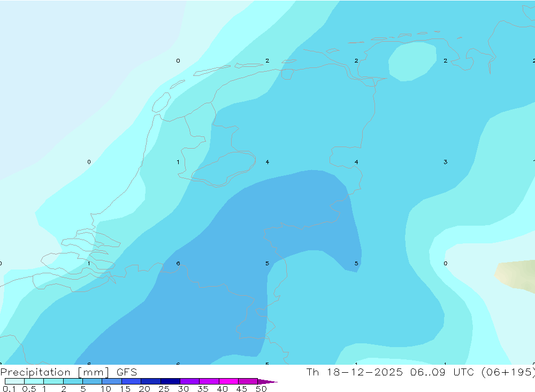Click the '45' legend scale label
Viewport: 535px width, 392px height.
pyautogui.click(x=242, y=389)
